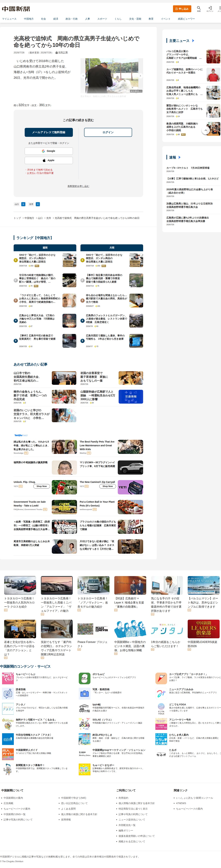The image size is (221, 868).
Task: Open 中国新聞LEADERS倶楽部 banner
Action: pos(203,629)
